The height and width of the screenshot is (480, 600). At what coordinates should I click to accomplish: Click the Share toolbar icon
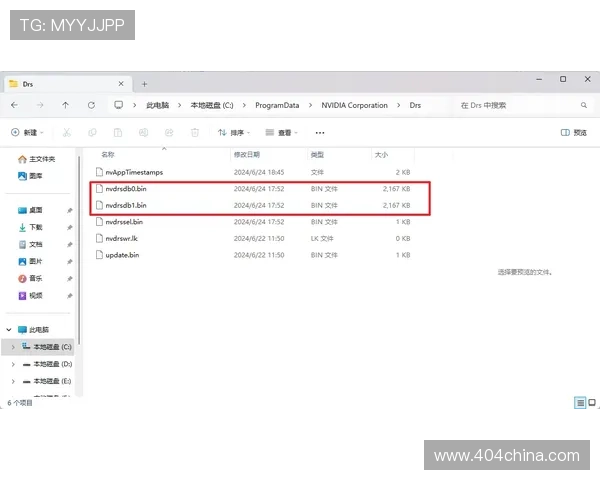[169, 132]
